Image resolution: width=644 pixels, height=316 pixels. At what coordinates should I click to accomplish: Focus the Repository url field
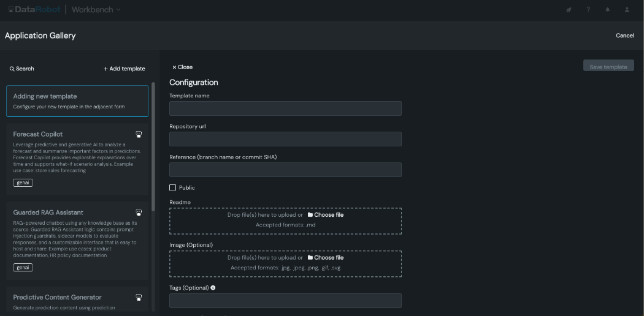click(285, 139)
